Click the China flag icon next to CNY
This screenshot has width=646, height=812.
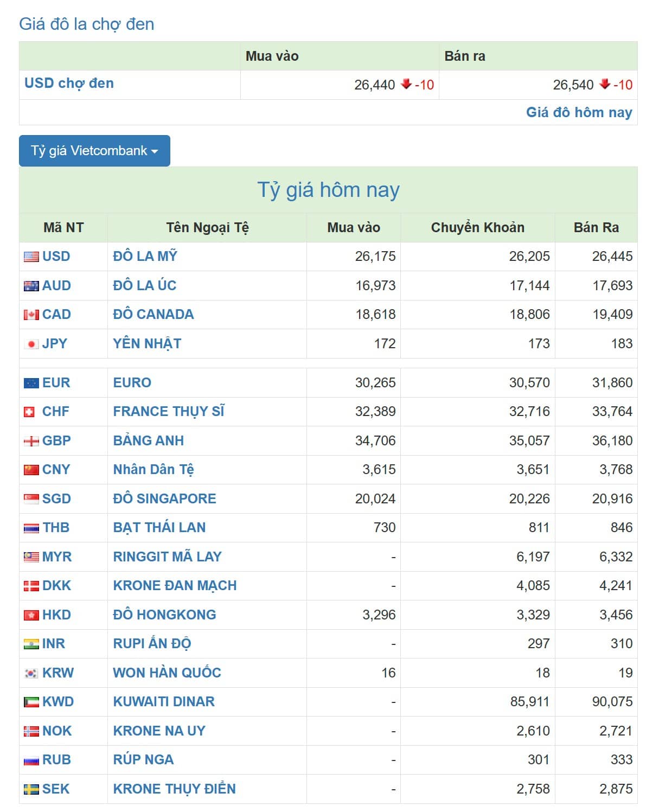(31, 469)
